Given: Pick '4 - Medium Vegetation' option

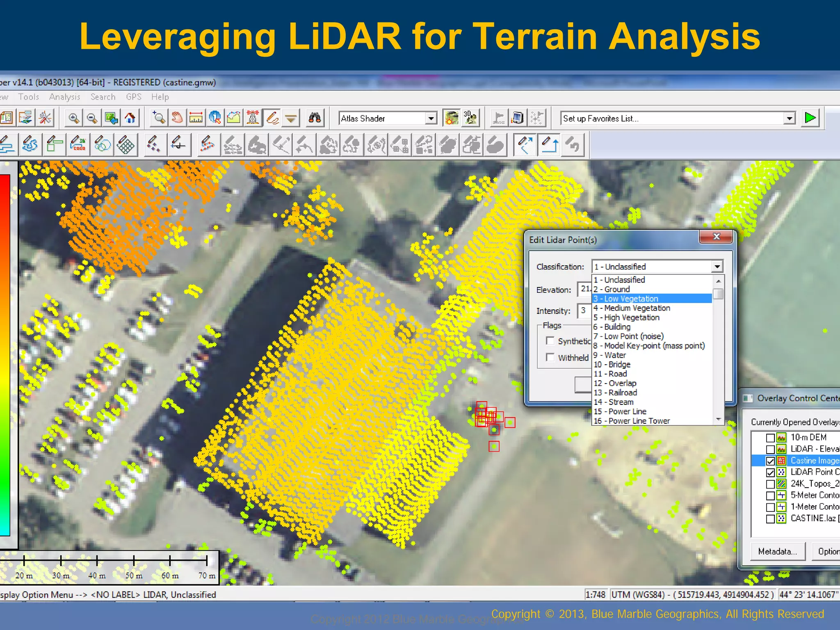Looking at the screenshot, I should coord(652,308).
